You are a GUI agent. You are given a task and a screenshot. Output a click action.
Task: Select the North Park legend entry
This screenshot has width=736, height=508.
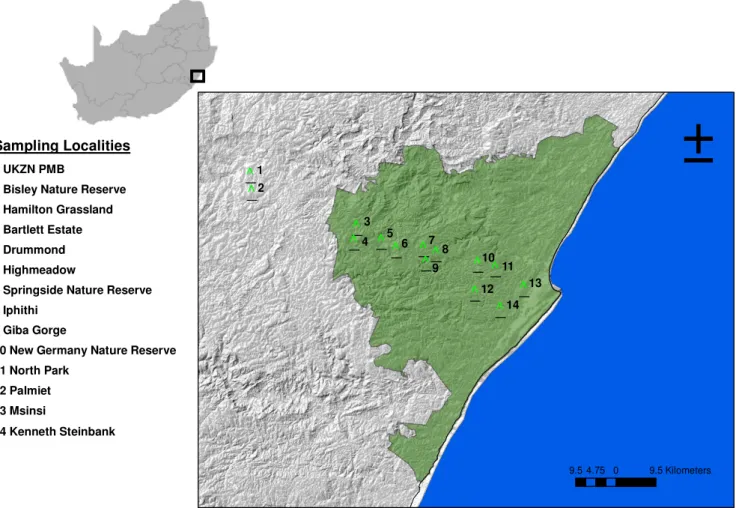[x=35, y=370]
